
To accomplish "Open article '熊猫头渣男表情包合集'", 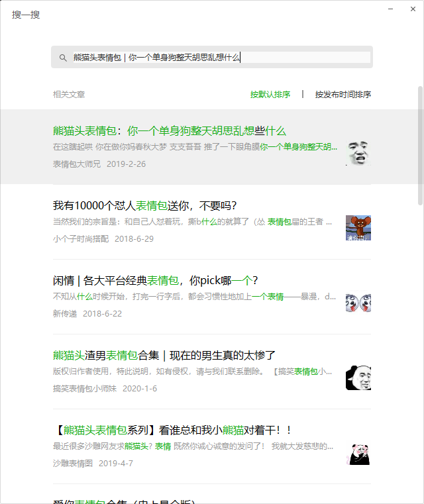I will (164, 356).
